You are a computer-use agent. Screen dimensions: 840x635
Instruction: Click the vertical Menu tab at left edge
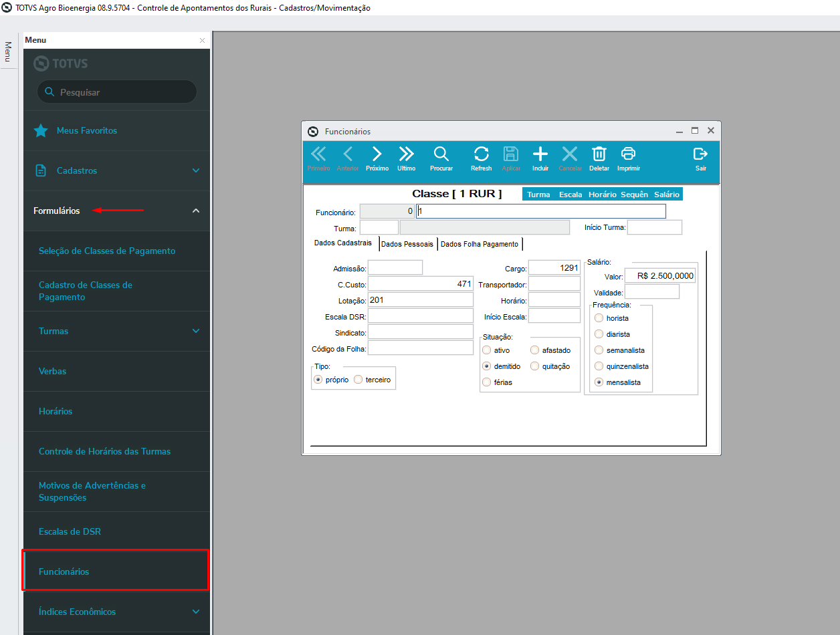click(x=8, y=51)
